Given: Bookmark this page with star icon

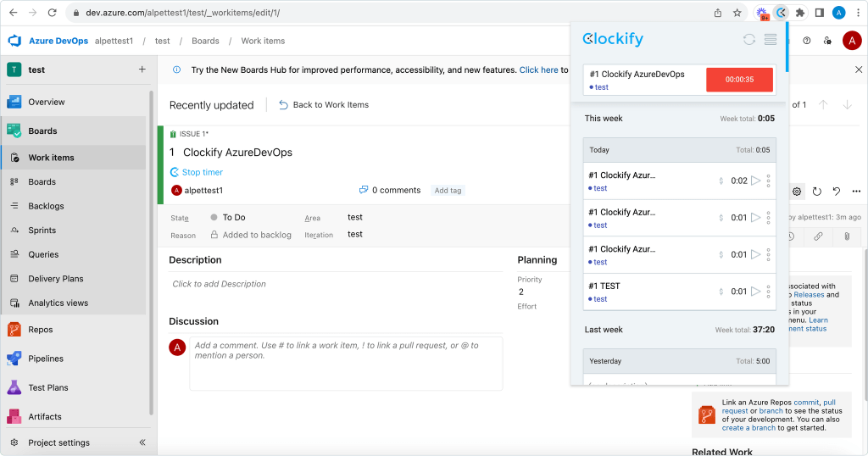Looking at the screenshot, I should point(737,12).
